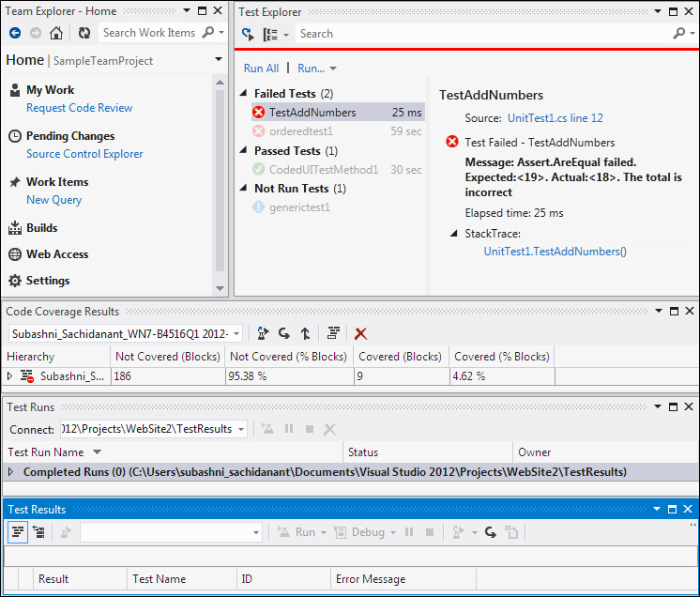Image resolution: width=700 pixels, height=597 pixels.
Task: Collapse the StackTrace section
Action: pyautogui.click(x=453, y=233)
